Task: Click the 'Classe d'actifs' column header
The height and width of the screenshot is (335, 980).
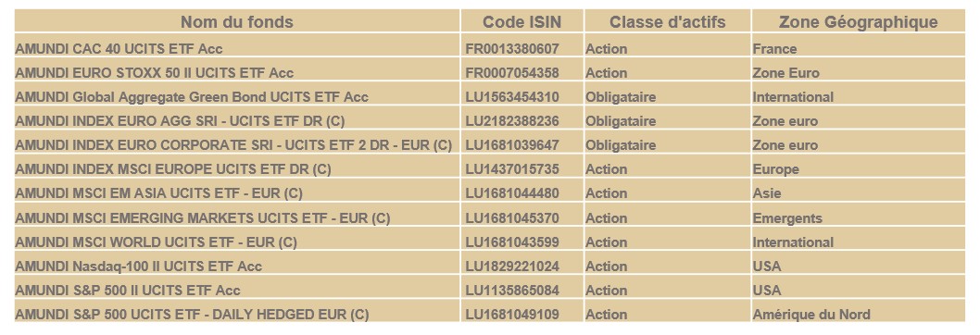Action: [x=668, y=22]
